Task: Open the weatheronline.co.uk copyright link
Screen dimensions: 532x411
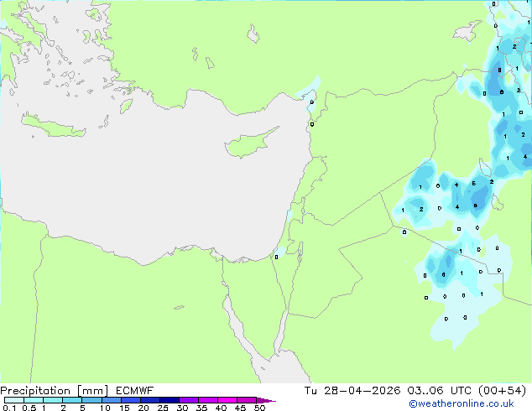Action: (x=462, y=403)
